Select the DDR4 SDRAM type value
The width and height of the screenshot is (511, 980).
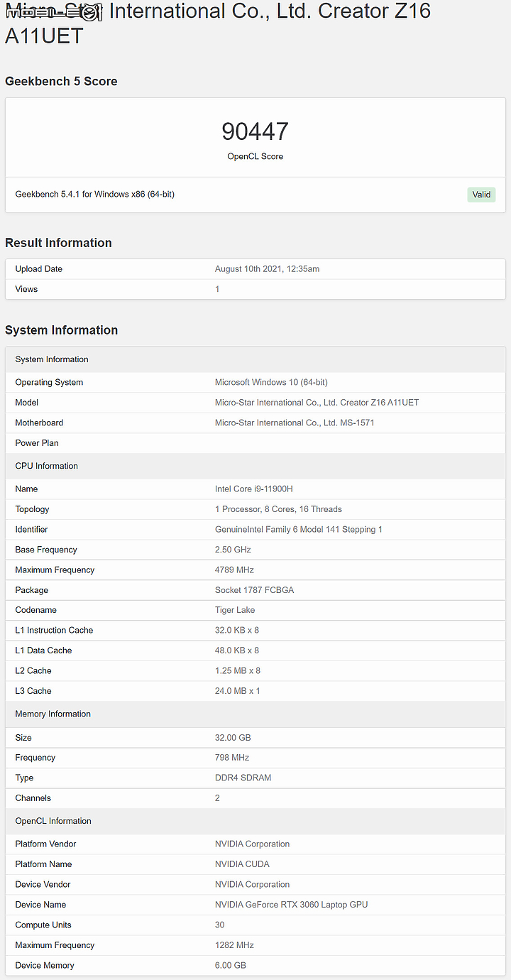click(x=243, y=778)
